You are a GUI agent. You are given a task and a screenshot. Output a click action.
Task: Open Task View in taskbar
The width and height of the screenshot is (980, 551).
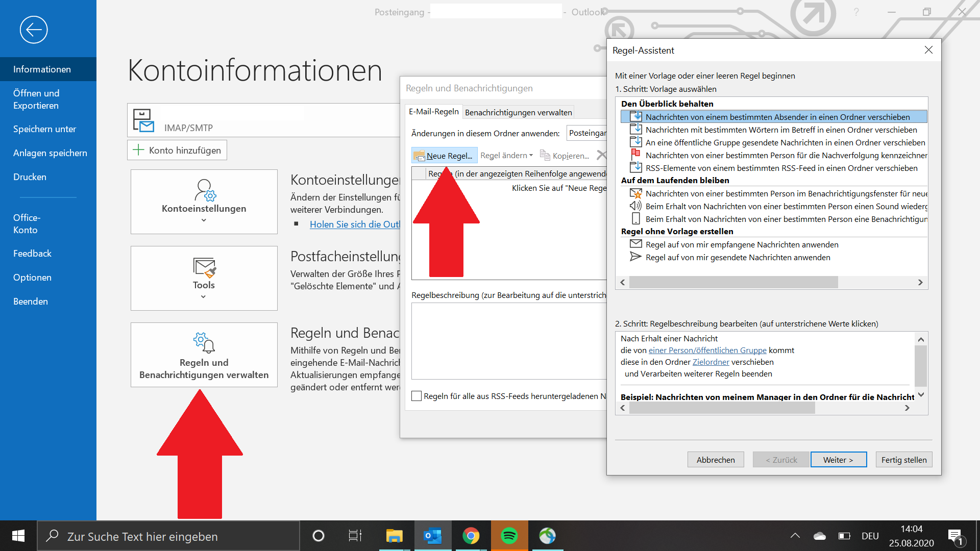click(x=355, y=536)
